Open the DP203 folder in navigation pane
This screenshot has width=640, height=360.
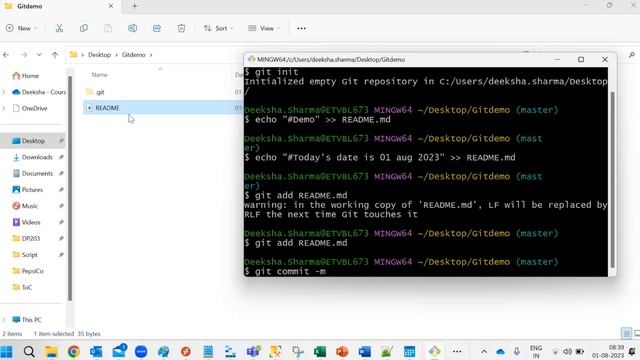point(27,238)
